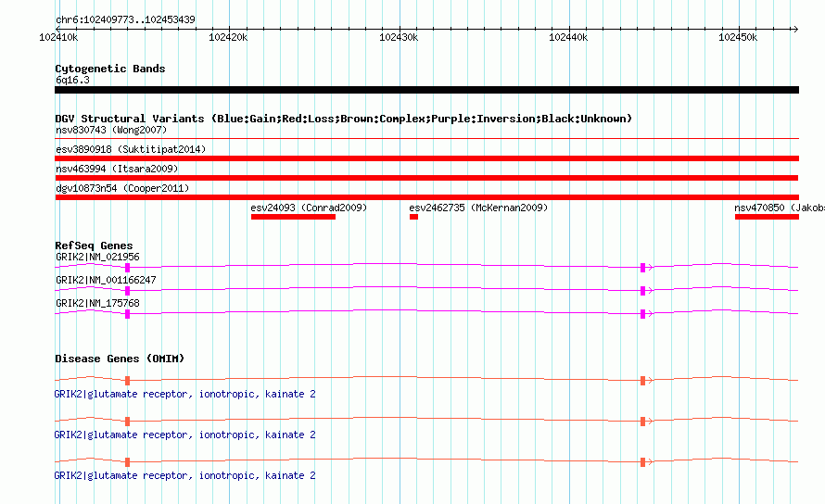Click the red dgv10873n54 loss bar
This screenshot has height=504, width=825.
click(426, 197)
